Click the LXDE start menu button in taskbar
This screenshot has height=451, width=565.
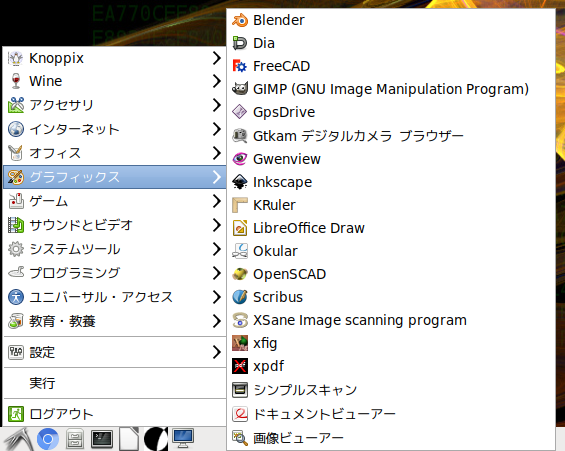click(17, 439)
